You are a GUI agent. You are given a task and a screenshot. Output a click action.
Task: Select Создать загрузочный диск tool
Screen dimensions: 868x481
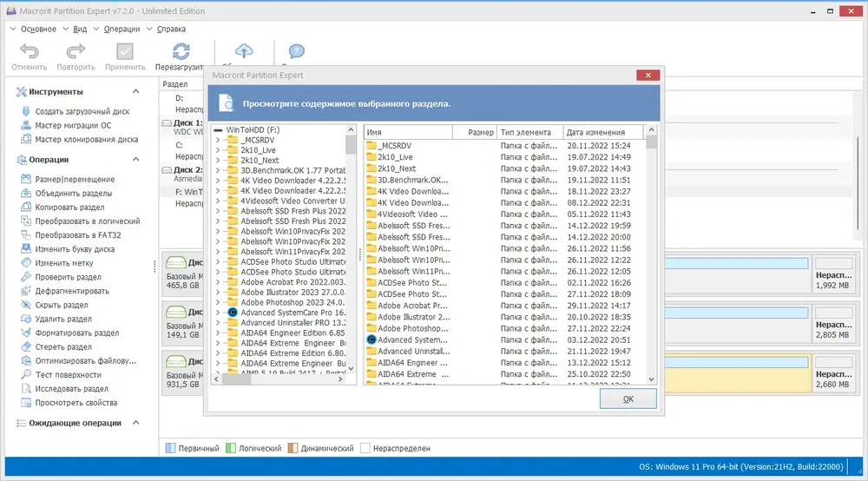(x=82, y=111)
